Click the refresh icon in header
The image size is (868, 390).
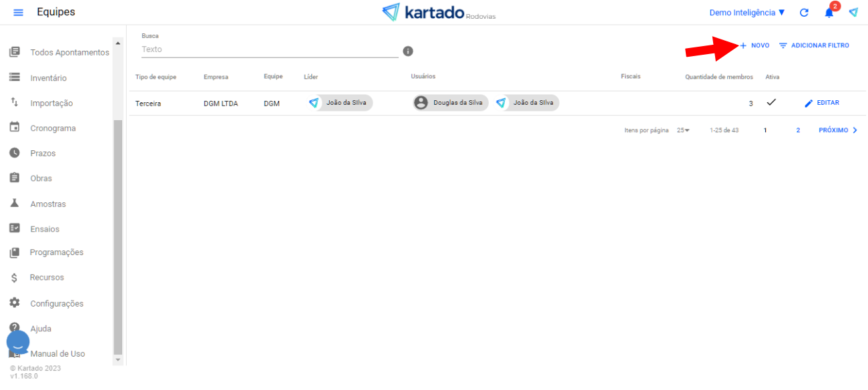coord(804,13)
